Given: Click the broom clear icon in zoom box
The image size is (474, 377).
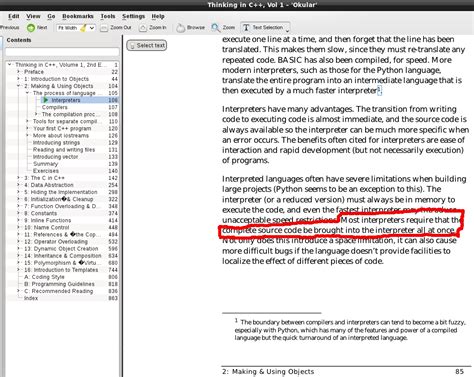Looking at the screenshot, I should [x=83, y=28].
